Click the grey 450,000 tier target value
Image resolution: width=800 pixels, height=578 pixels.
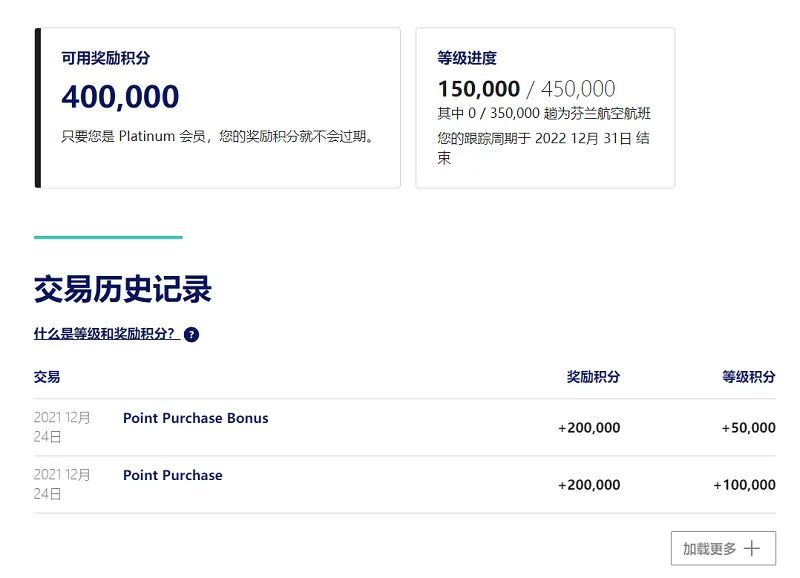(578, 89)
